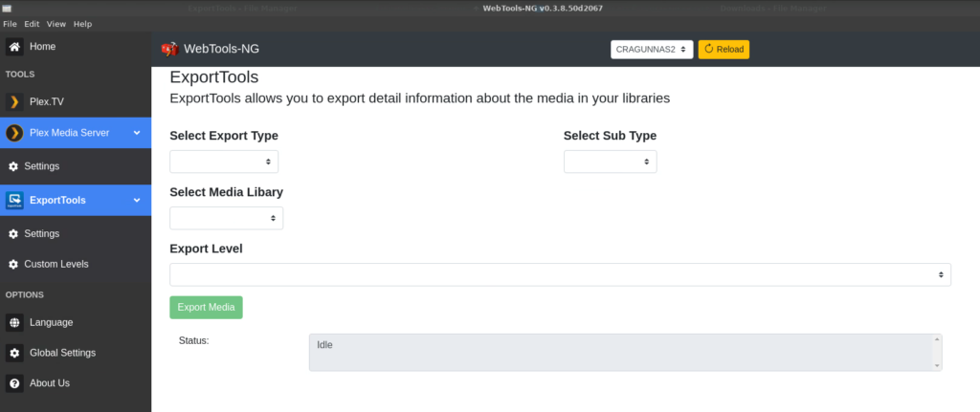The image size is (980, 412).
Task: Open the Select Sub Type dropdown
Action: point(610,162)
